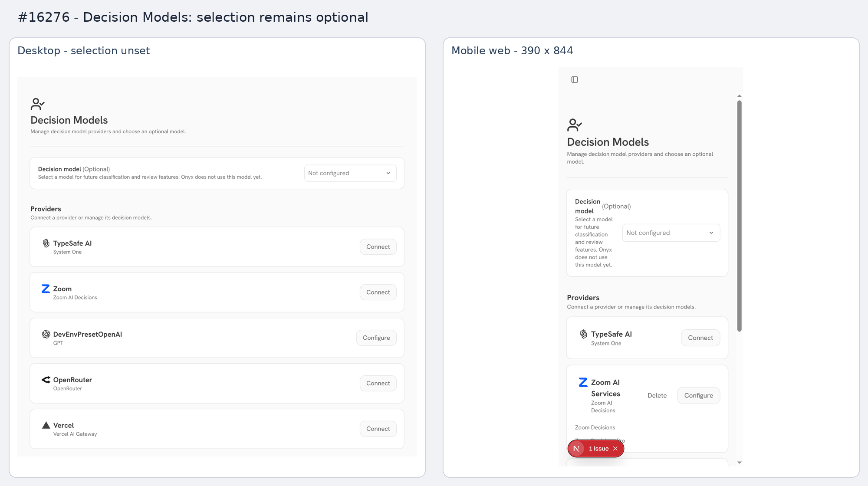The width and height of the screenshot is (868, 486).
Task: Click the Vercel triangle logo
Action: coord(46,425)
